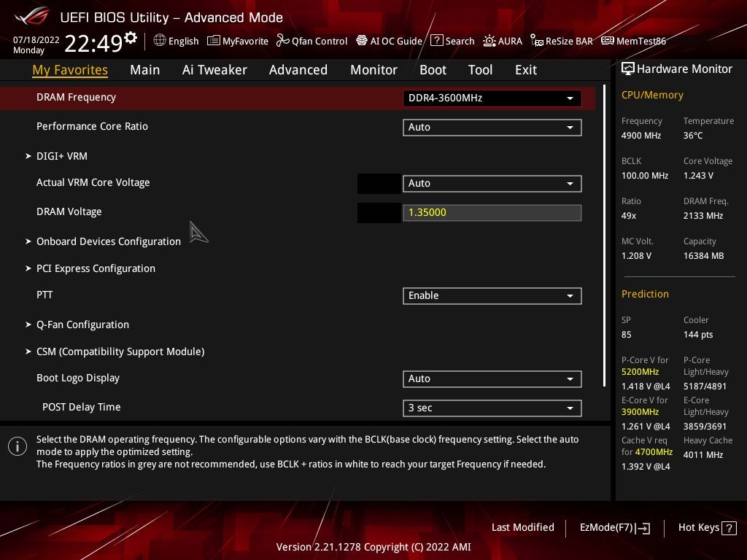Toggle ReSize BAR icon
This screenshot has width=747, height=560.
[x=536, y=41]
